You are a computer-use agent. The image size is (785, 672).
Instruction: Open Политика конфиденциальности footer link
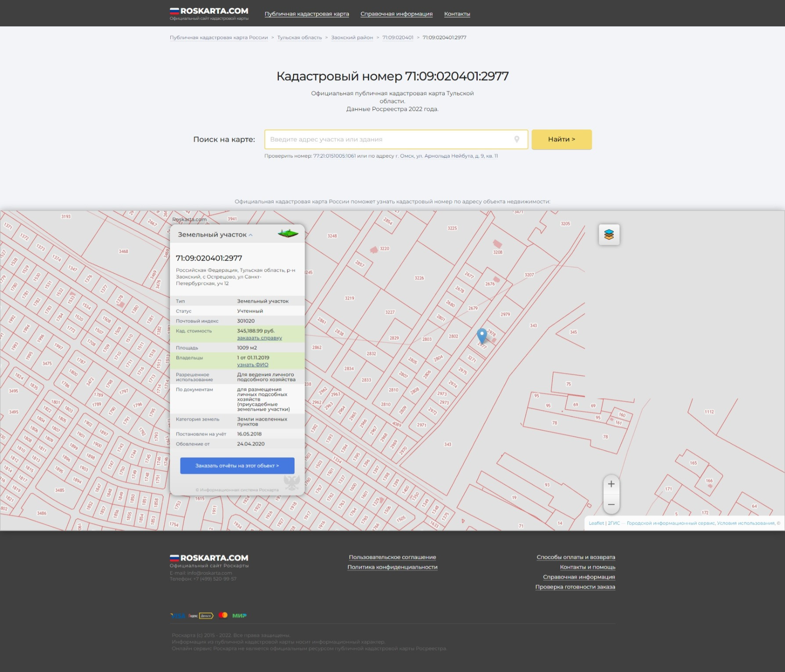click(392, 567)
